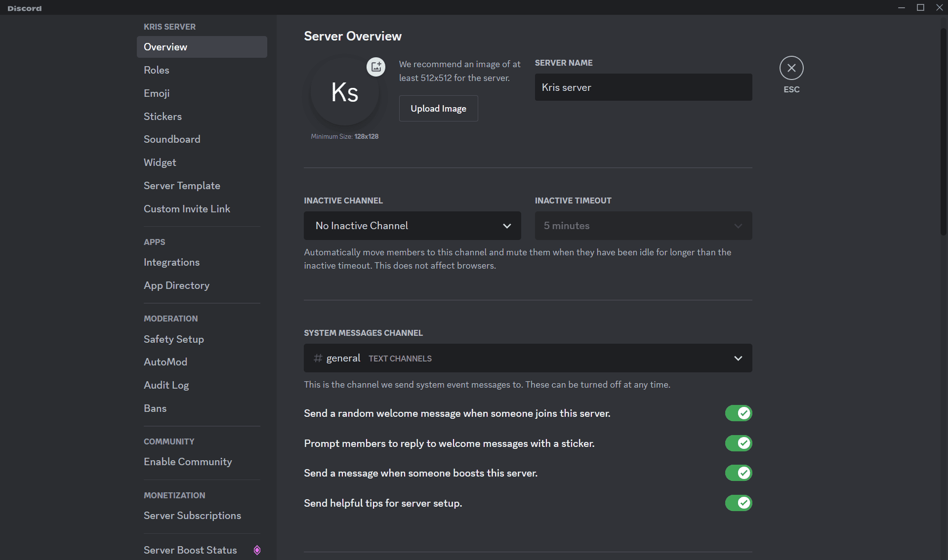This screenshot has height=560, width=948.
Task: Open Server Template settings
Action: [x=202, y=186]
